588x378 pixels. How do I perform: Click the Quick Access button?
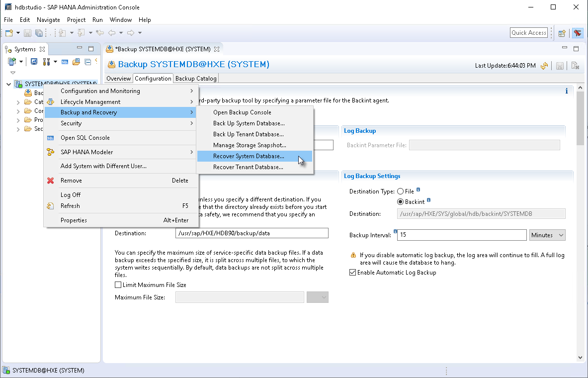click(x=528, y=32)
